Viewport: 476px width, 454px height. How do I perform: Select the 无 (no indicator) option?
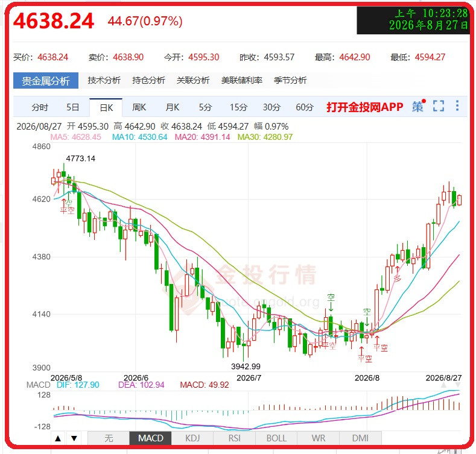pyautogui.click(x=109, y=438)
